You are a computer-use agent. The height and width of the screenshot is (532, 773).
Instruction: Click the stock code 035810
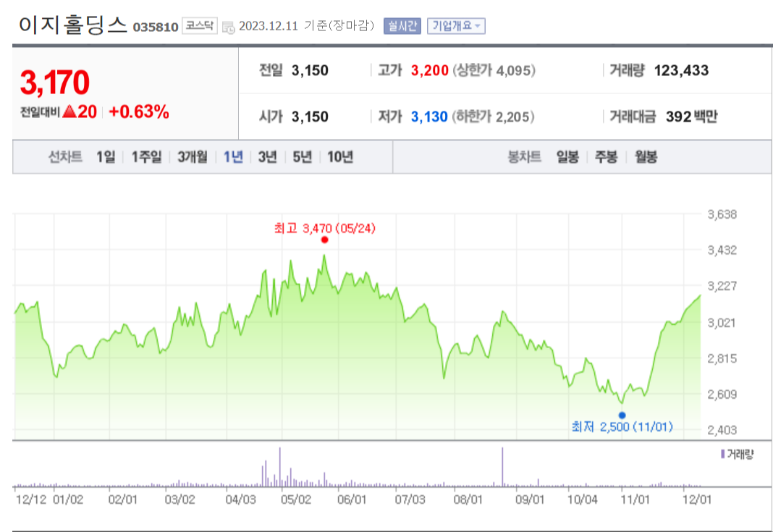pyautogui.click(x=156, y=27)
